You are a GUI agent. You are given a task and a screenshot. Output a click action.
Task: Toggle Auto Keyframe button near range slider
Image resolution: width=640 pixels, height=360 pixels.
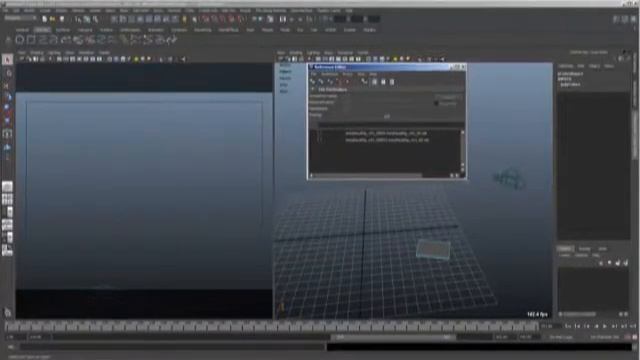(627, 337)
